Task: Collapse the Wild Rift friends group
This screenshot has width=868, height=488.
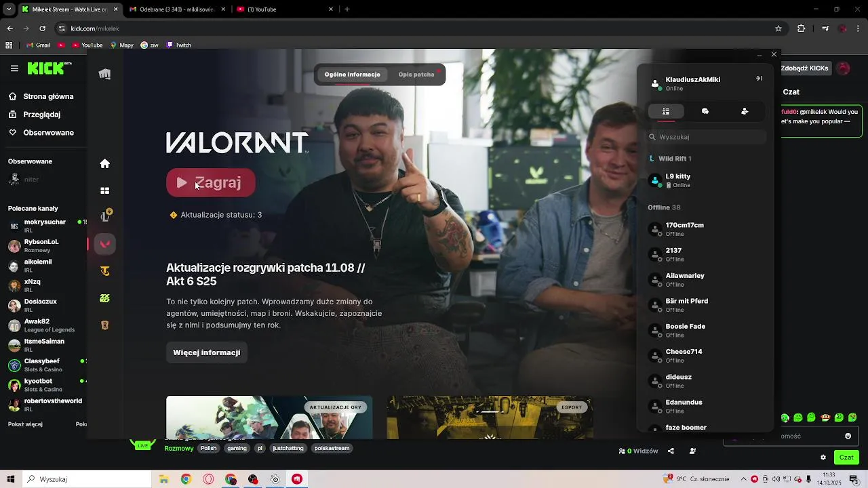Action: [671, 159]
